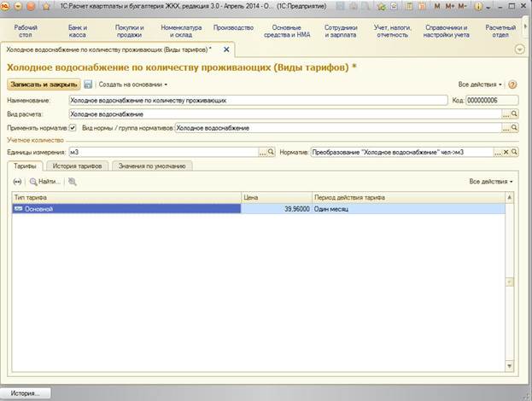The width and height of the screenshot is (532, 401).
Task: Click magnifier open icon for Норматив
Action: (514, 152)
